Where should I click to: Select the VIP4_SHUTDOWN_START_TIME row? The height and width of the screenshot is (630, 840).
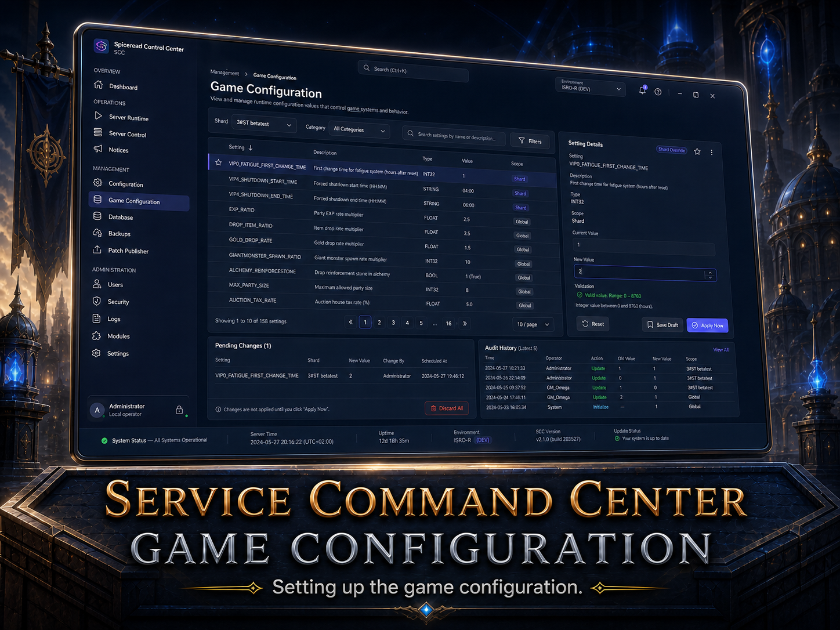click(x=382, y=185)
